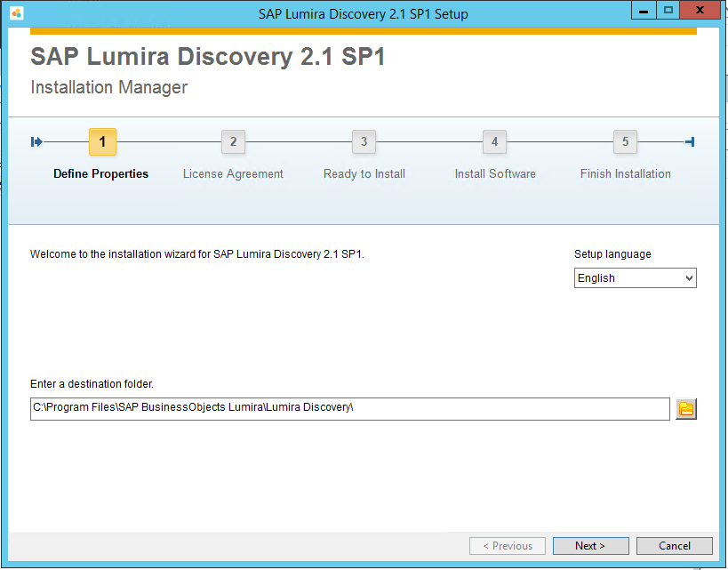Click the Define Properties step label
This screenshot has height=570, width=728.
click(x=100, y=173)
